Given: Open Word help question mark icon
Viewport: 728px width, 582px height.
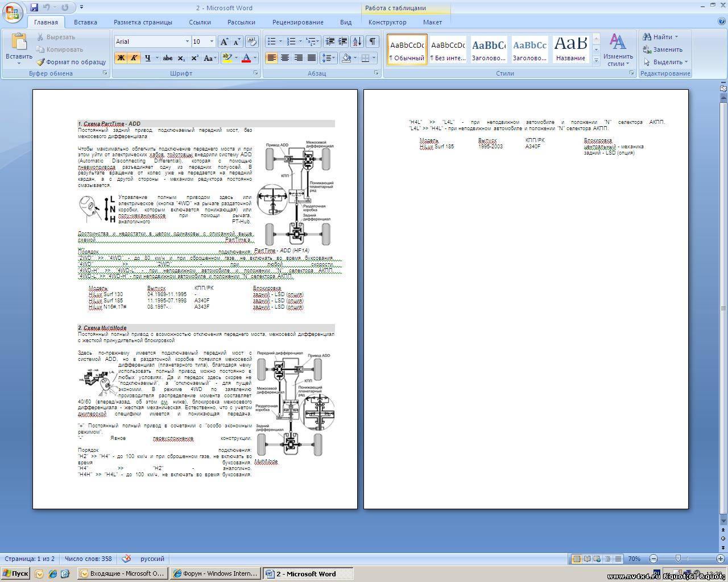Looking at the screenshot, I should (722, 22).
